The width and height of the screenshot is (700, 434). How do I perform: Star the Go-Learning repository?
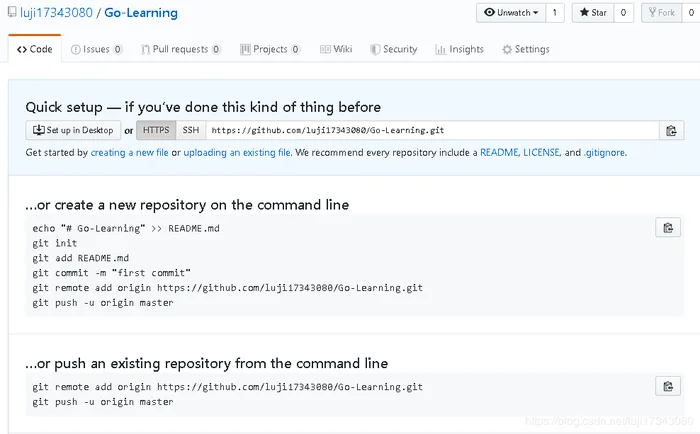click(593, 13)
